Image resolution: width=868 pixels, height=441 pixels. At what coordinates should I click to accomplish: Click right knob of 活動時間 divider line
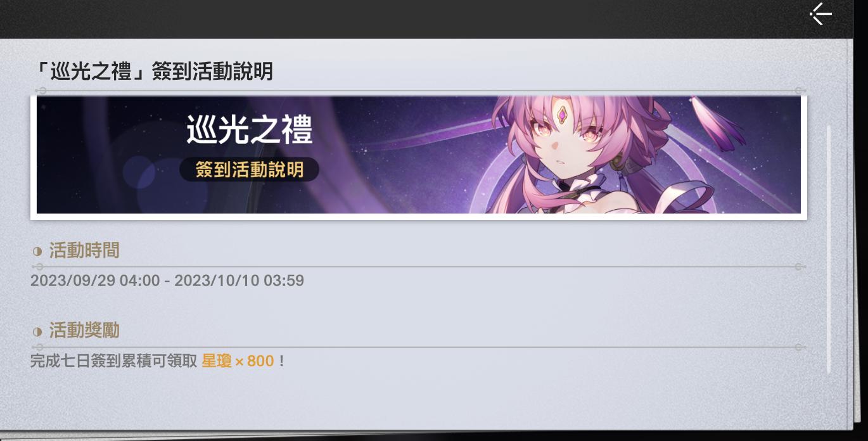(x=800, y=267)
